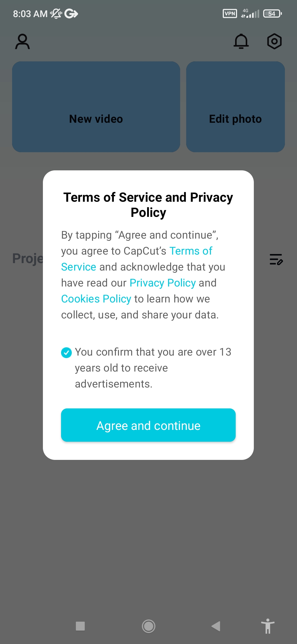Tap the Projects section heading

pyautogui.click(x=28, y=258)
